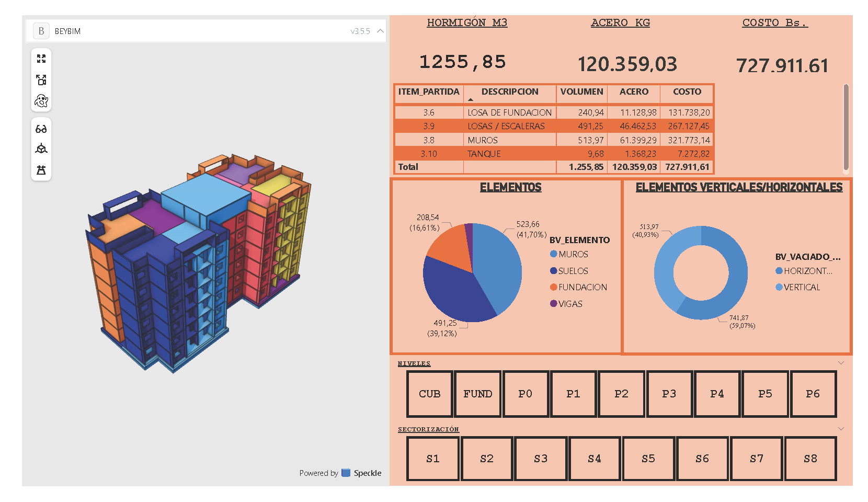The image size is (868, 502).
Task: Select sector S6 button
Action: click(x=702, y=459)
